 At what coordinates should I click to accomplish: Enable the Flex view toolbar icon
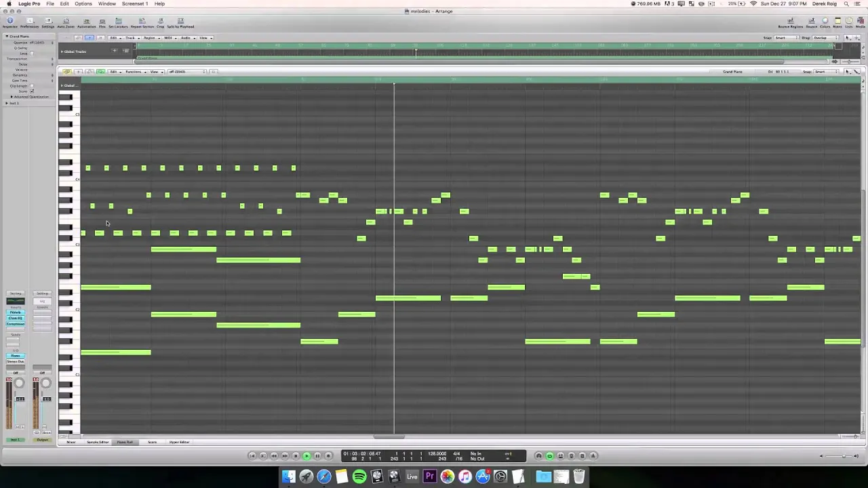click(102, 23)
